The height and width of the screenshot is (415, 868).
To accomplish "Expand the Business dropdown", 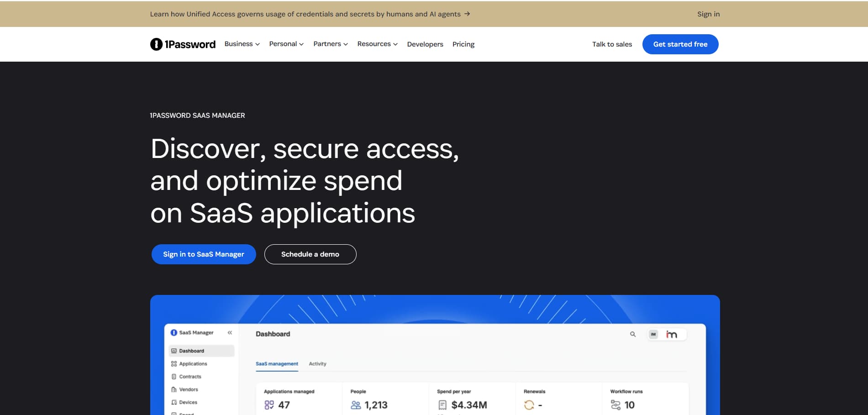I will coord(242,44).
